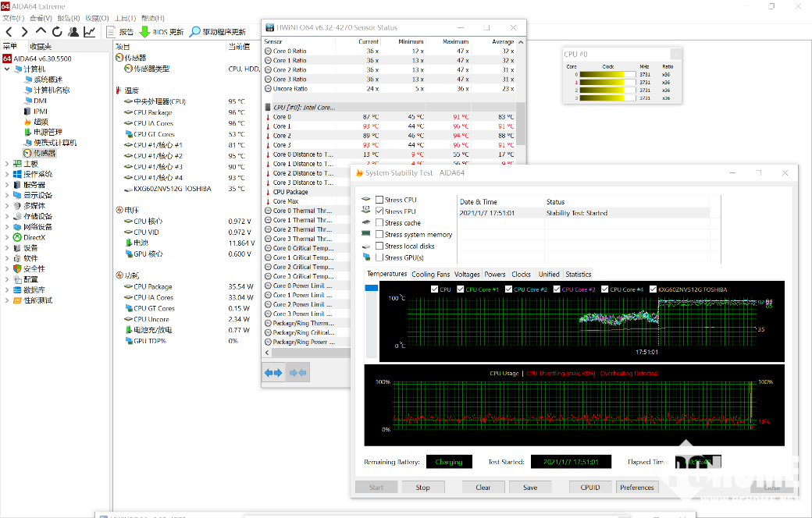
Task: Click the Preferences button
Action: 636,488
